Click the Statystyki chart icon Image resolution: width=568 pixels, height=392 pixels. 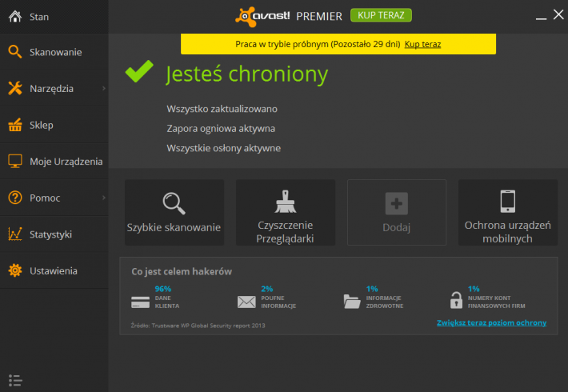pos(15,234)
